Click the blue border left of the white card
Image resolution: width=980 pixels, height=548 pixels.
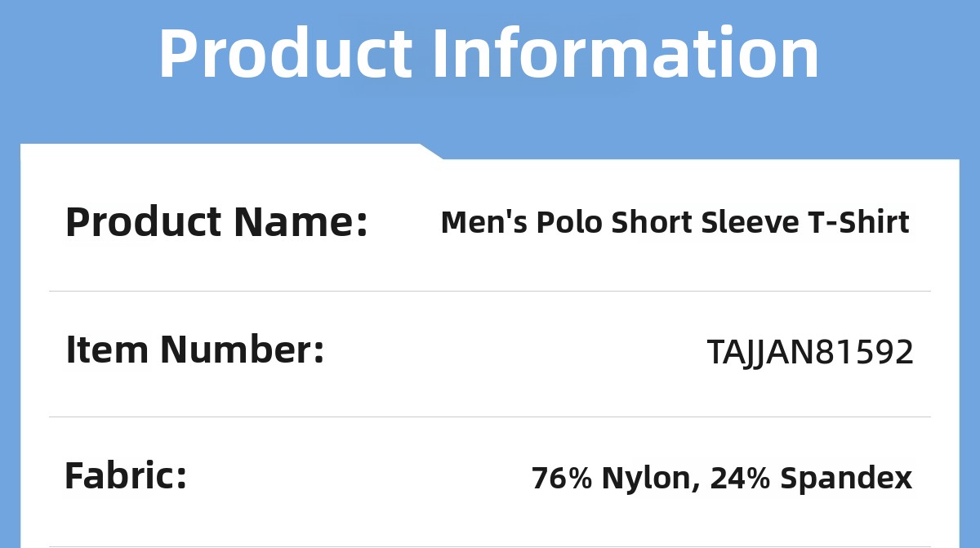10,343
